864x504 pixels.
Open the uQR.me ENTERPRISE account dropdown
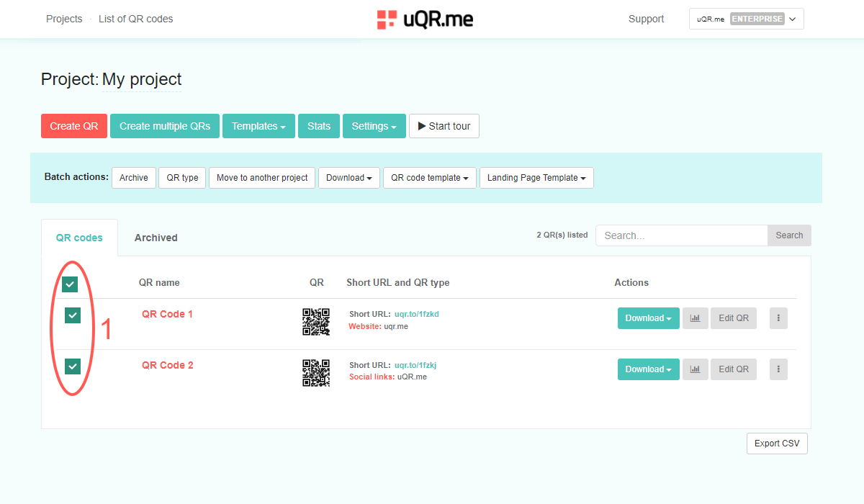coord(747,19)
